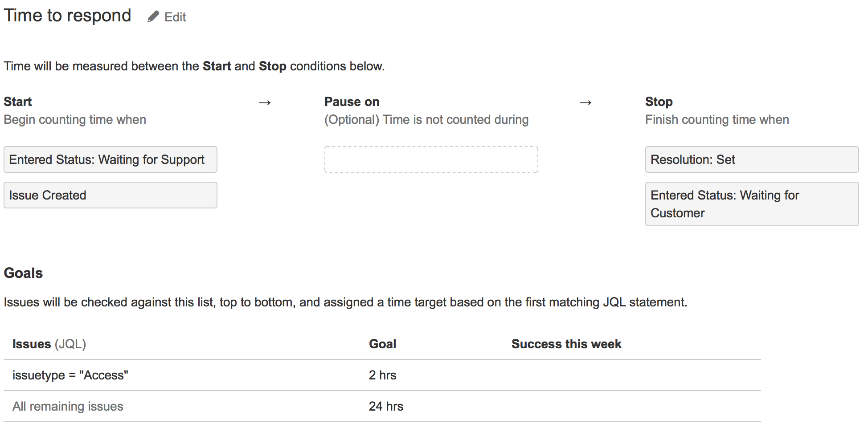Viewport: 868px width, 432px height.
Task: Click the 24 hrs goal value
Action: click(x=386, y=406)
